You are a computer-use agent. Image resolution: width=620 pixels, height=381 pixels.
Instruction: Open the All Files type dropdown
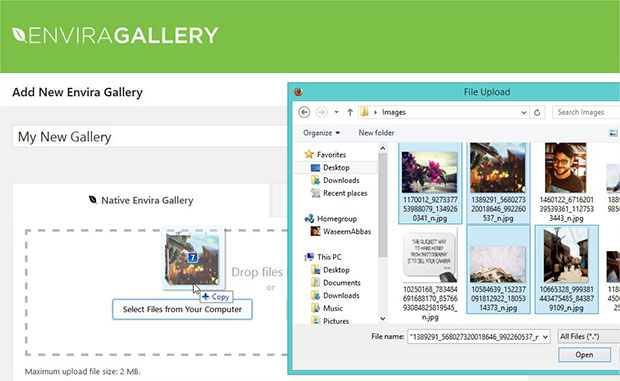point(589,337)
